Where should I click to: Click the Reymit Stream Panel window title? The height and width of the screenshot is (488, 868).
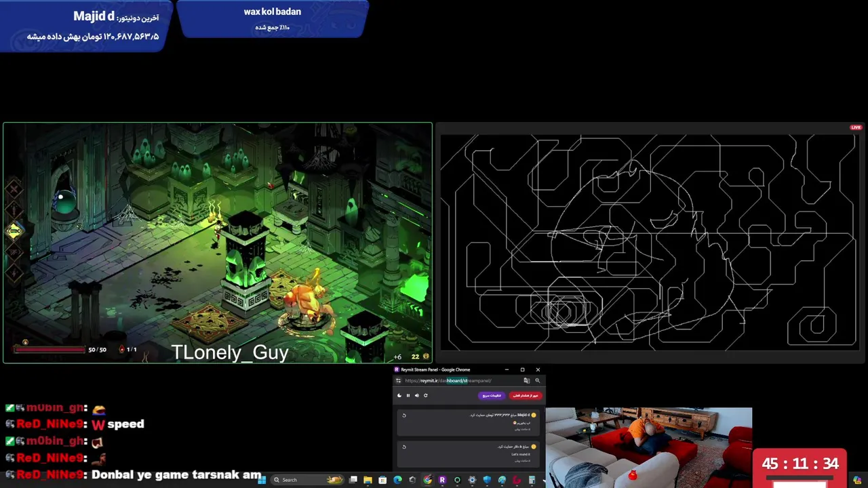point(435,369)
